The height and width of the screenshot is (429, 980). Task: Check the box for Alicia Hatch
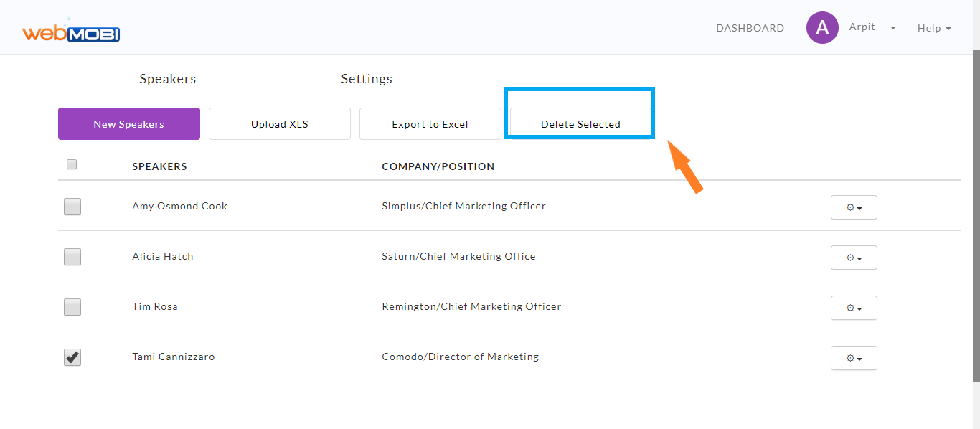[72, 257]
